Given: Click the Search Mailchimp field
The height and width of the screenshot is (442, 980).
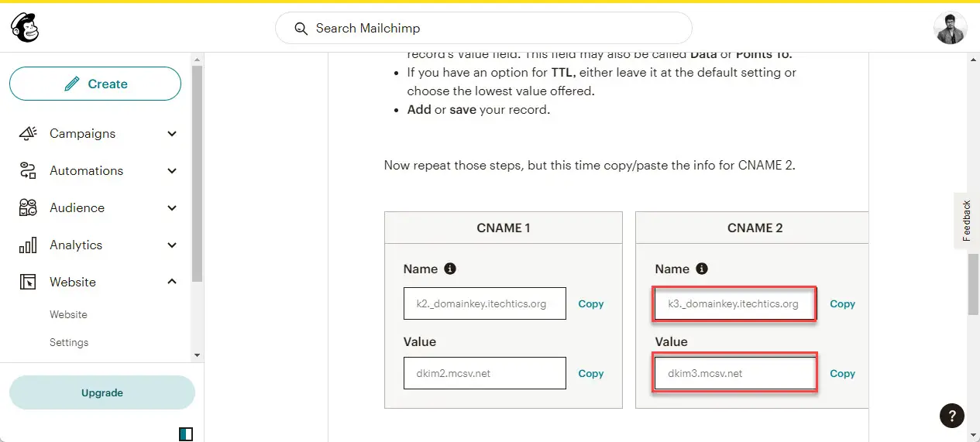Looking at the screenshot, I should coord(483,29).
